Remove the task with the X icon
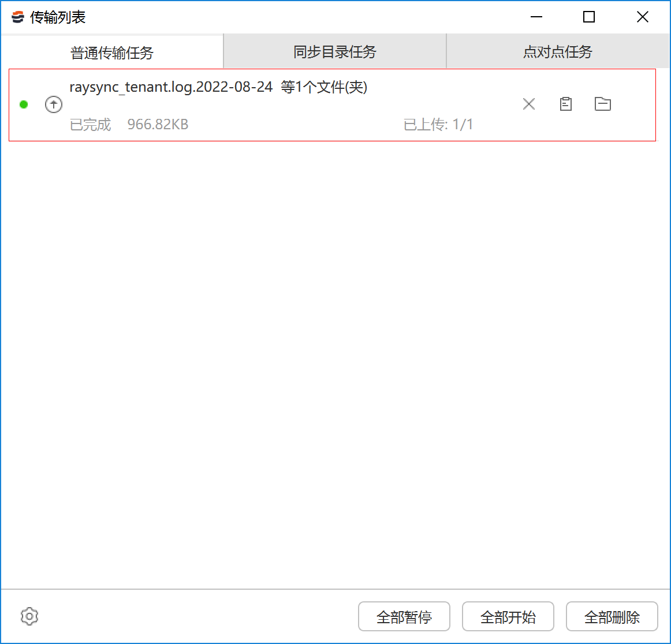The image size is (671, 644). coord(529,104)
